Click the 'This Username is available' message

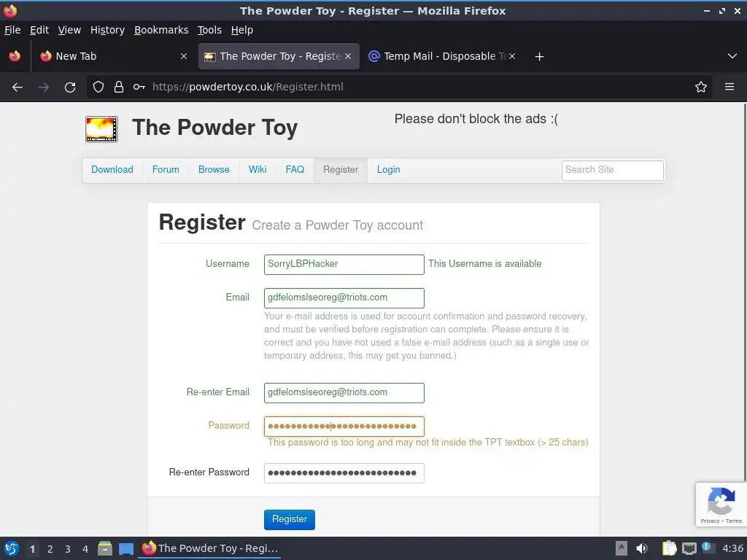[484, 264]
